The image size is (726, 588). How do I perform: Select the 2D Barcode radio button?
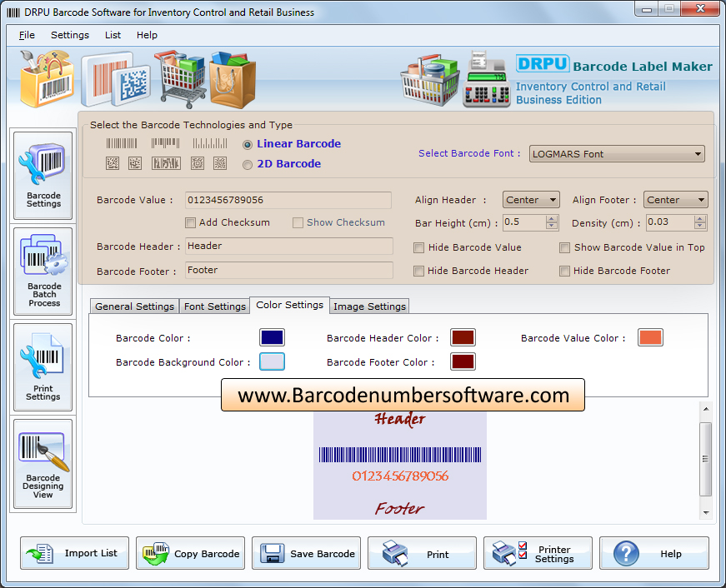(x=248, y=165)
